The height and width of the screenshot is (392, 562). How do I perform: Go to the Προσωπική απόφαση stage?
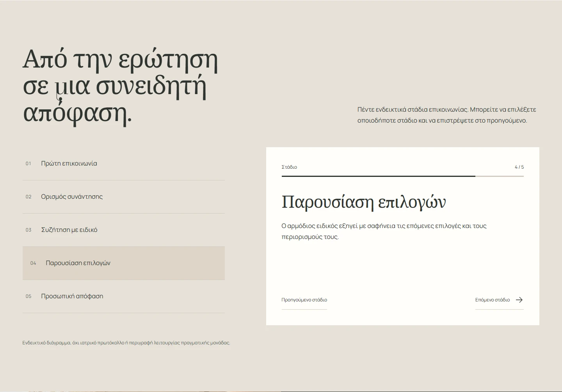pos(123,296)
